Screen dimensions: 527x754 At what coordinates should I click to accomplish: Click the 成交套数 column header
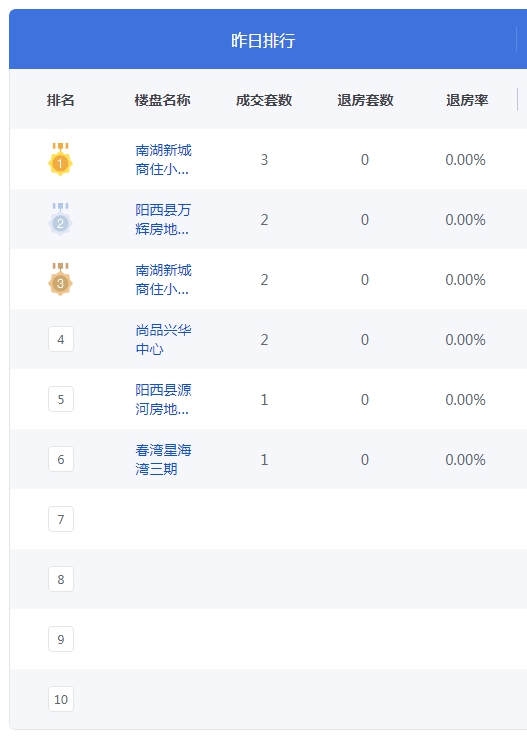(x=264, y=100)
